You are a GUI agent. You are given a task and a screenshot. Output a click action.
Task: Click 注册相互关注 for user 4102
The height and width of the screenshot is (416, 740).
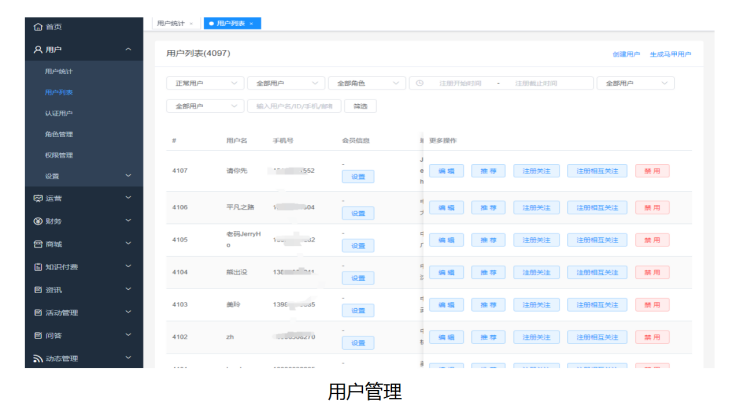pyautogui.click(x=597, y=337)
